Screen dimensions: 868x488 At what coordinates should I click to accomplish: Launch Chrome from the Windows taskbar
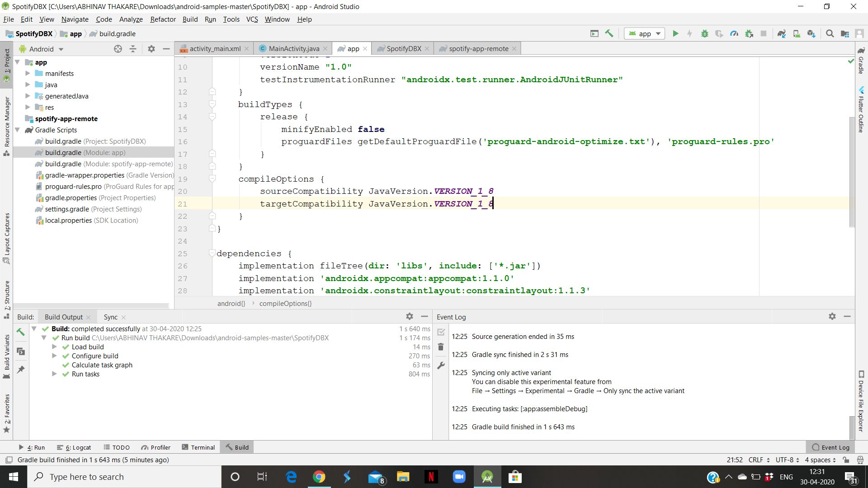coord(320,477)
